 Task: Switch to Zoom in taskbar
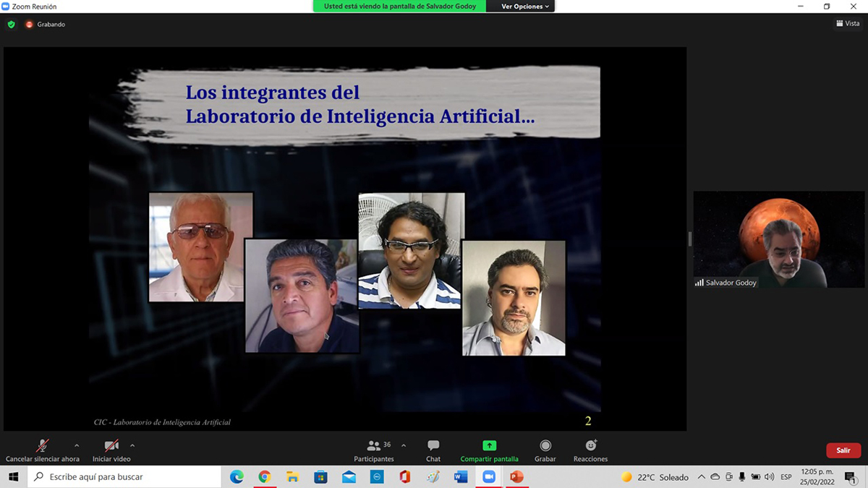pos(488,477)
